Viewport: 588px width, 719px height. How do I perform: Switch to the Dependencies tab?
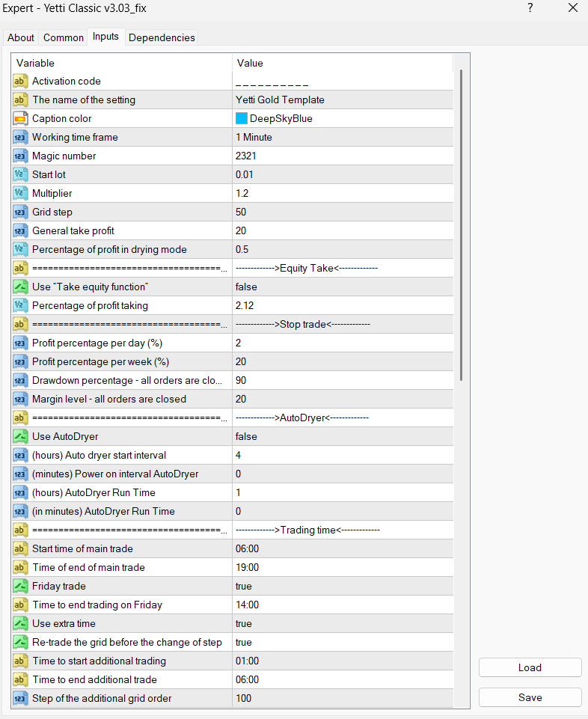click(162, 37)
